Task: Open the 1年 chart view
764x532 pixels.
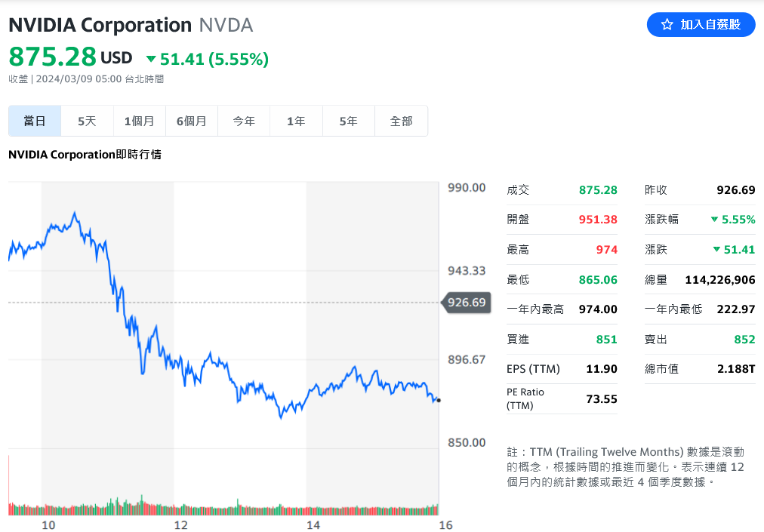Action: pos(296,121)
